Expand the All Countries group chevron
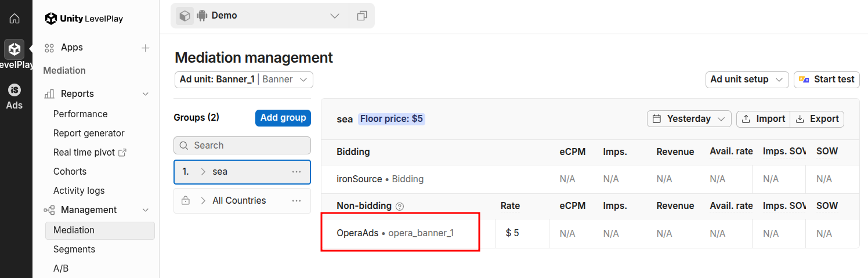 click(x=203, y=201)
